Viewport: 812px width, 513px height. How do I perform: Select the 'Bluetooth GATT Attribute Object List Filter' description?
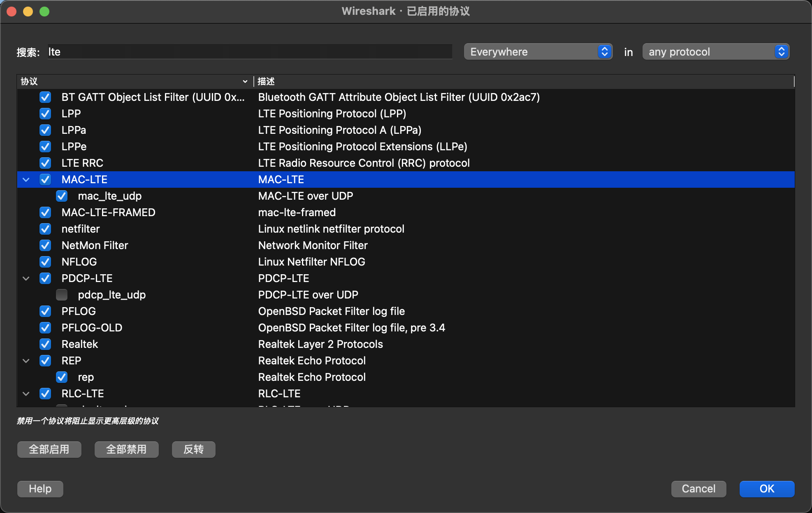(399, 97)
